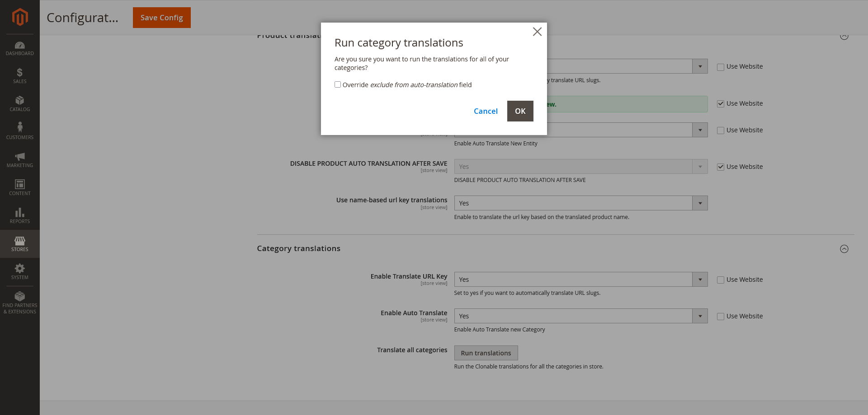Open the name-based url key translations dropdown
Image resolution: width=868 pixels, height=415 pixels.
point(700,203)
